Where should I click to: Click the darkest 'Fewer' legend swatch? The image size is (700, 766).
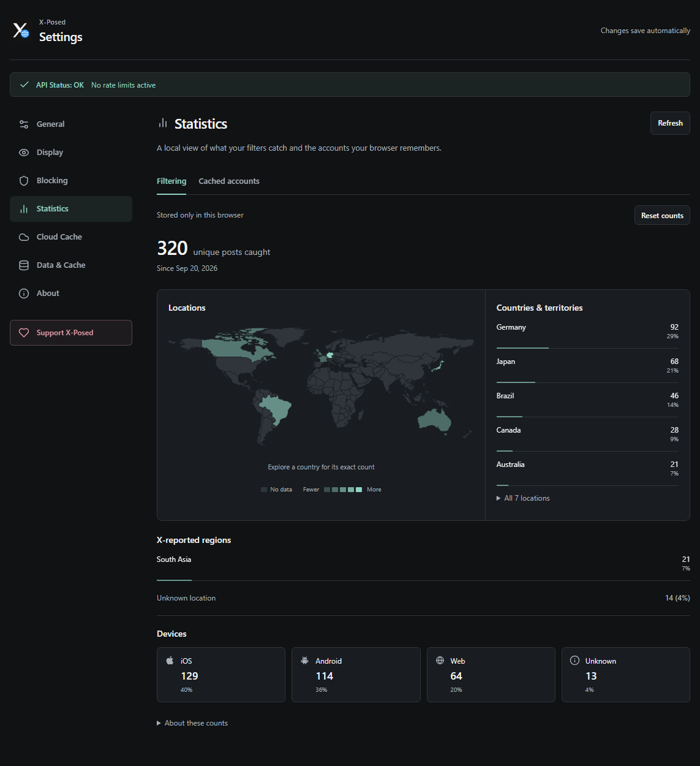coord(327,490)
